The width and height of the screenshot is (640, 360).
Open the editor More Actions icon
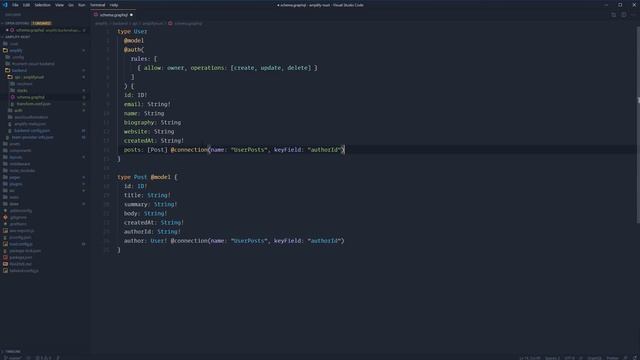click(x=633, y=15)
